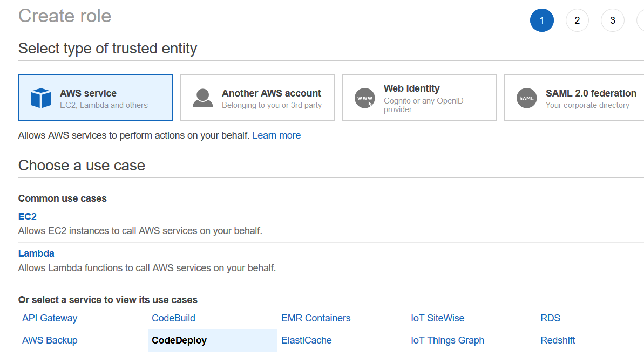644x357 pixels.
Task: Click the 'Select type of trusted entity' heading
Action: (x=107, y=49)
